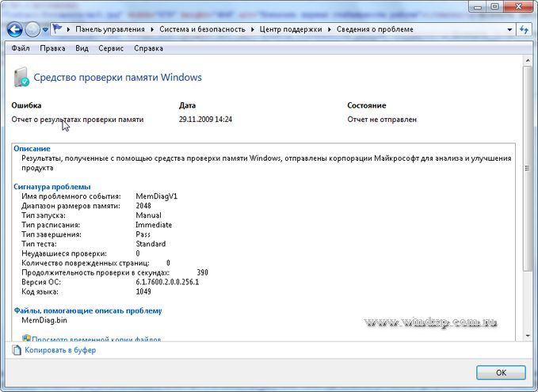Confirm with the OK button

tap(501, 373)
